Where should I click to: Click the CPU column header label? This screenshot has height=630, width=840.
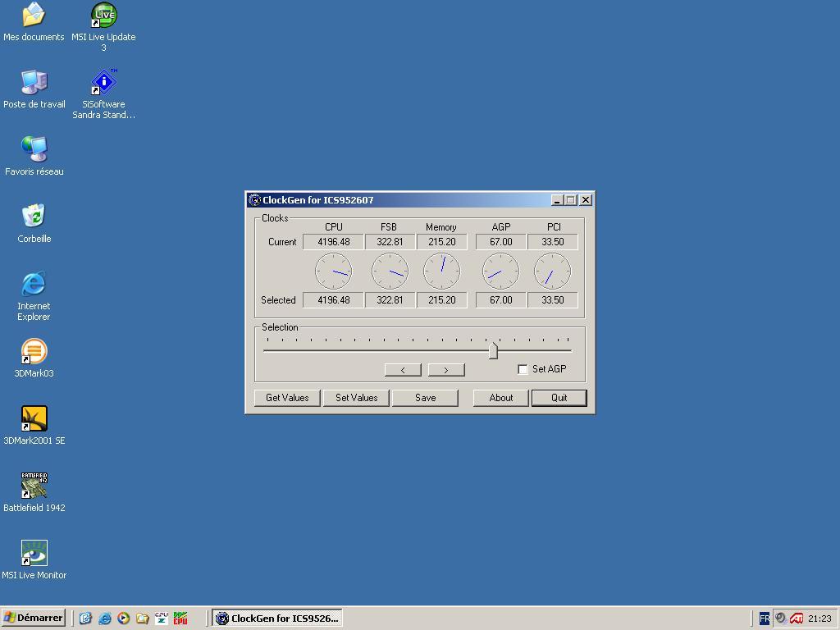click(x=334, y=227)
